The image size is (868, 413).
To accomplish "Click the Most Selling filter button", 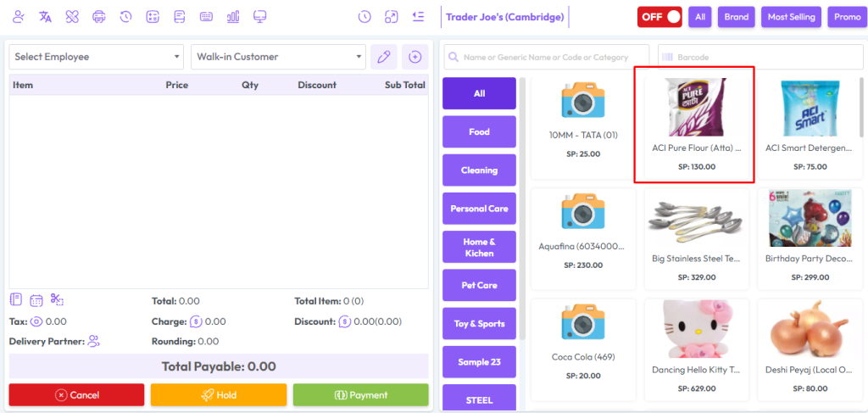I will click(x=792, y=17).
